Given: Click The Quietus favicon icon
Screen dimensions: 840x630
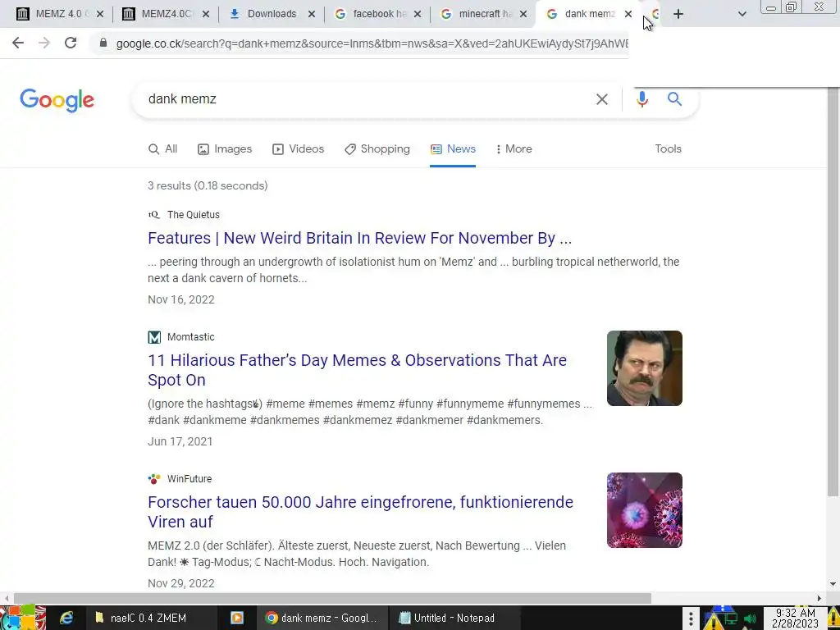Looking at the screenshot, I should click(x=153, y=215).
